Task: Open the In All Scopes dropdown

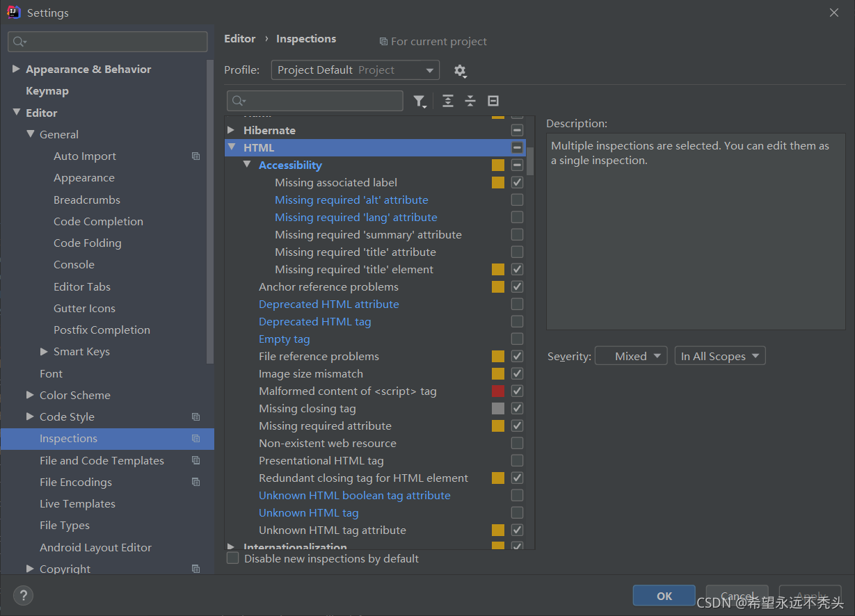Action: pyautogui.click(x=720, y=356)
